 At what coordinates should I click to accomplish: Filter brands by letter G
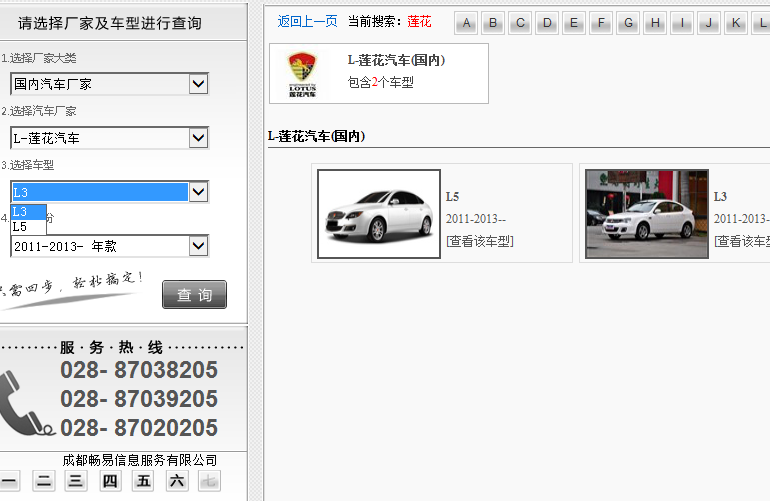click(x=628, y=23)
